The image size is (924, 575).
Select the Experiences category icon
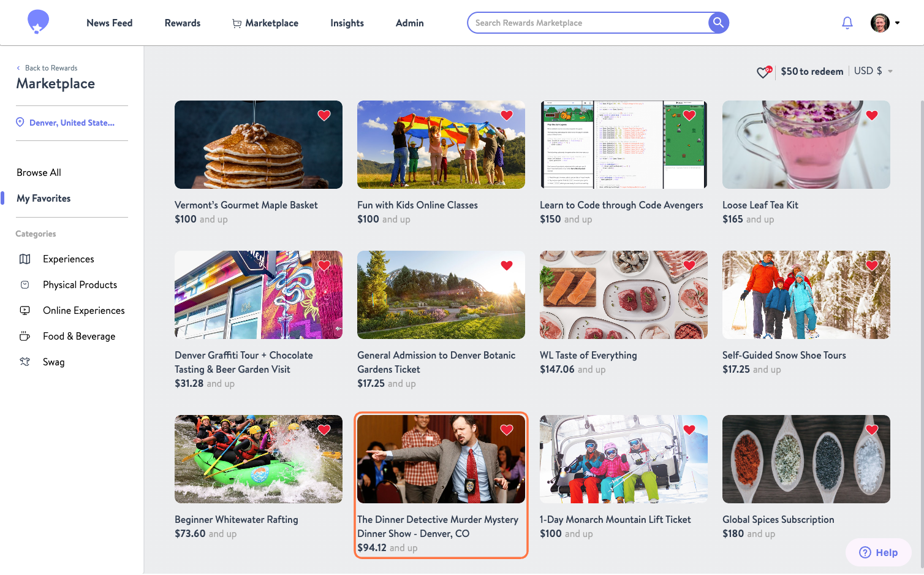[x=25, y=259]
